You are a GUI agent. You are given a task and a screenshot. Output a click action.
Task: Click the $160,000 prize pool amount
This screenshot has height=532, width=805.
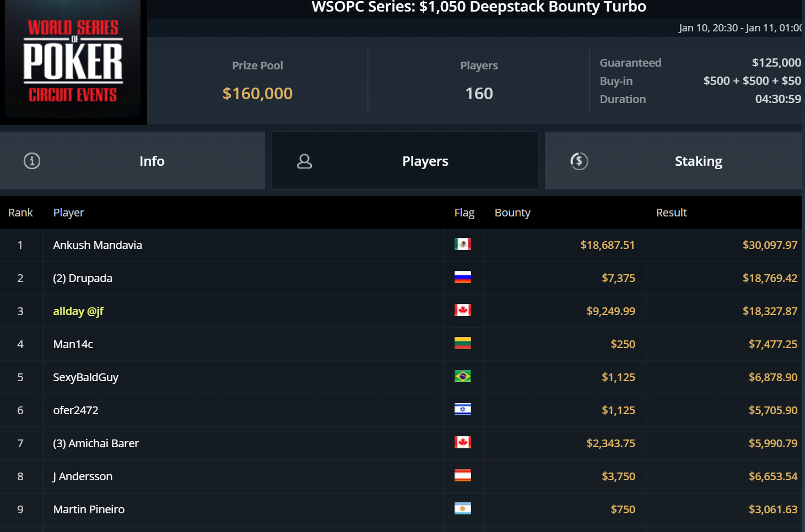[x=257, y=94]
